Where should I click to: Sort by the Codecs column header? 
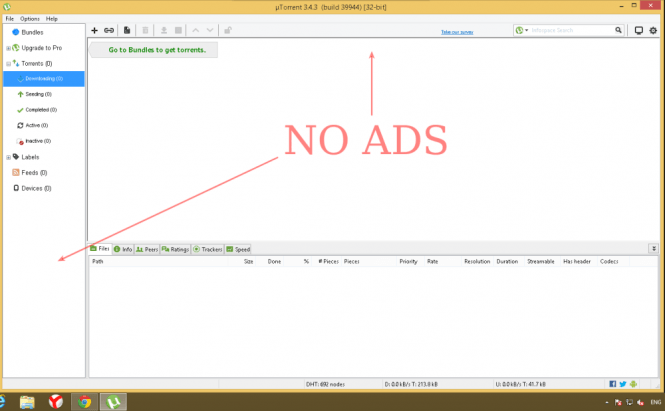(x=609, y=261)
